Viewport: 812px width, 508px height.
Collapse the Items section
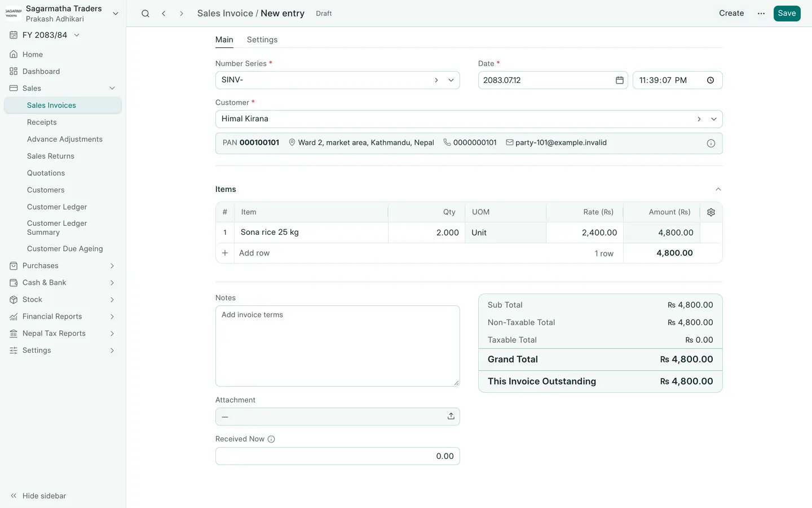tap(718, 189)
